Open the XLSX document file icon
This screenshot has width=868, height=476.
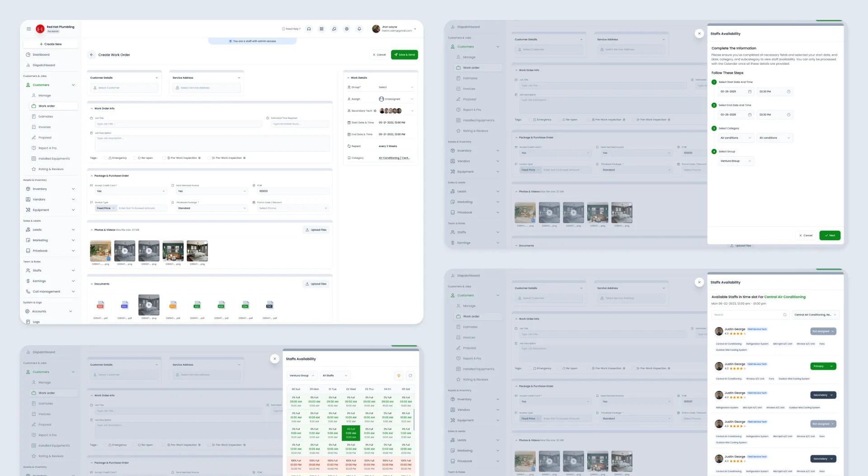click(221, 305)
